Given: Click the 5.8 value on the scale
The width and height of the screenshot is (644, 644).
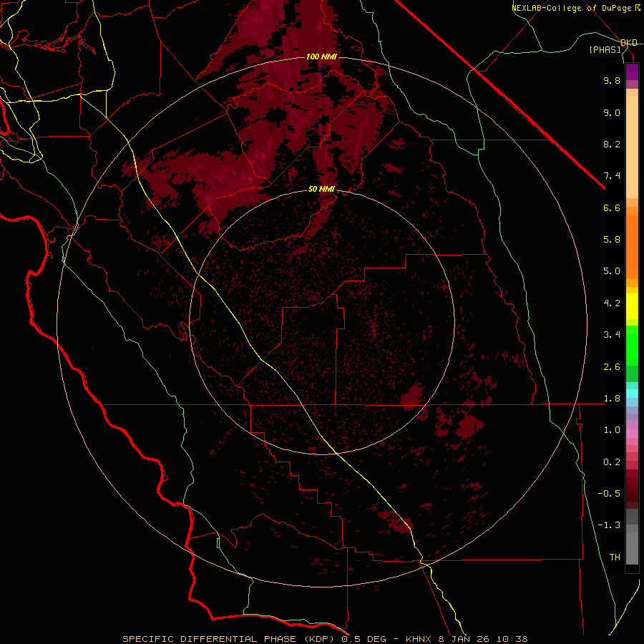Looking at the screenshot, I should pos(612,240).
